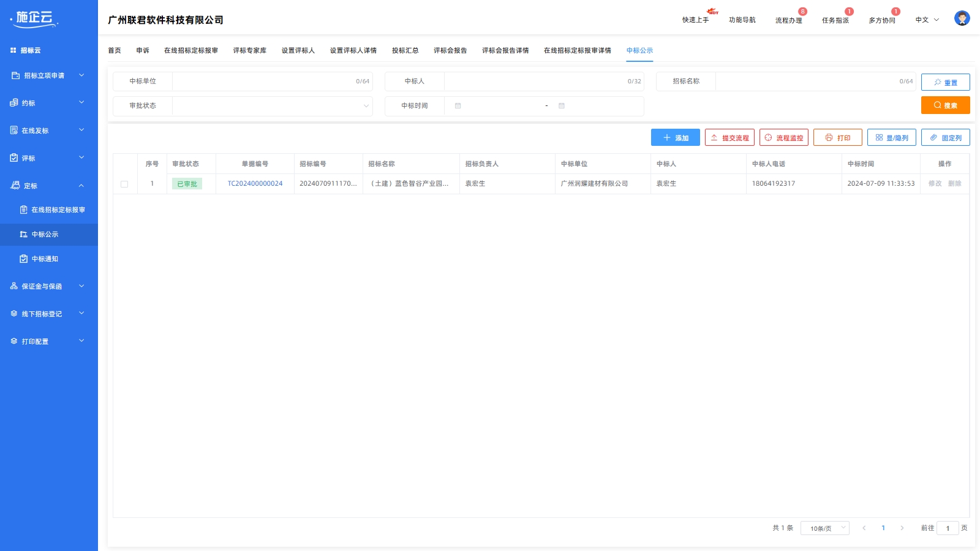Image resolution: width=980 pixels, height=551 pixels.
Task: Click the 保证金与保函 sidebar icon
Action: pos(13,286)
